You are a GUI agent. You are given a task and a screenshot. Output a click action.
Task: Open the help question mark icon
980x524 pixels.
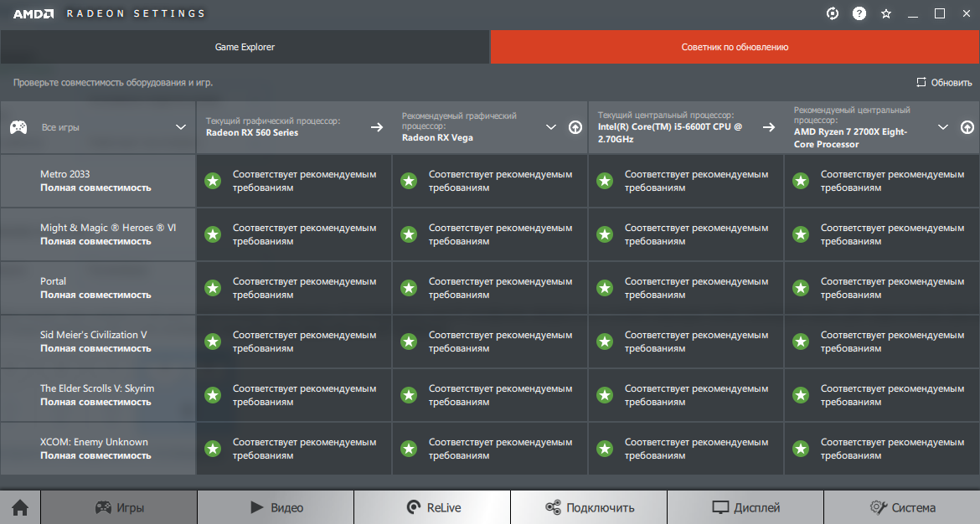(x=859, y=13)
